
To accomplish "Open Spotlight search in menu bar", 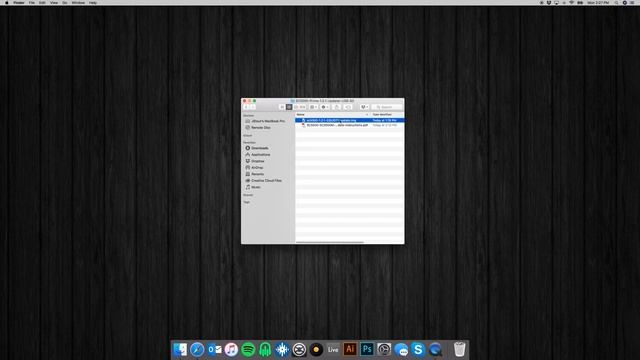I will click(x=616, y=2).
